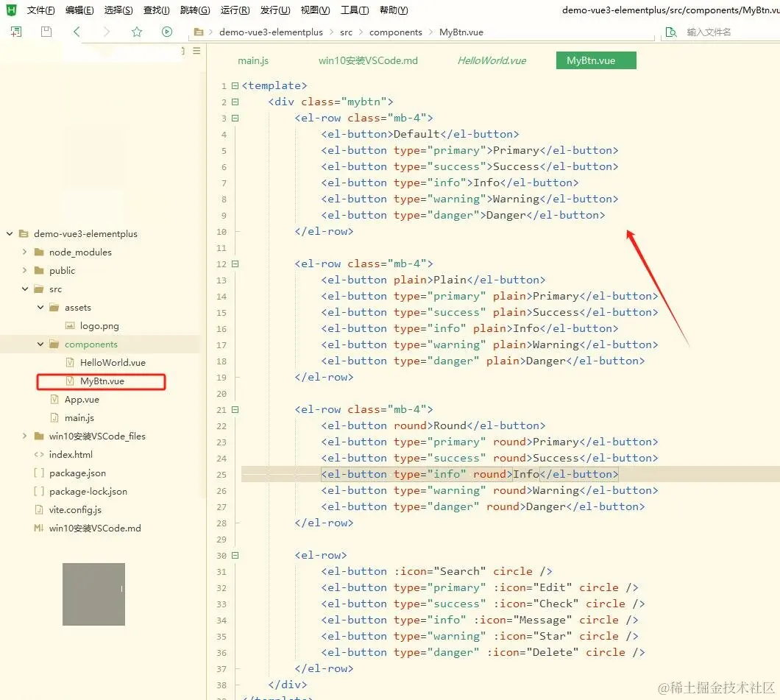Viewport: 780px width, 700px height.
Task: Fold the el-row block at line 21
Action: point(235,409)
